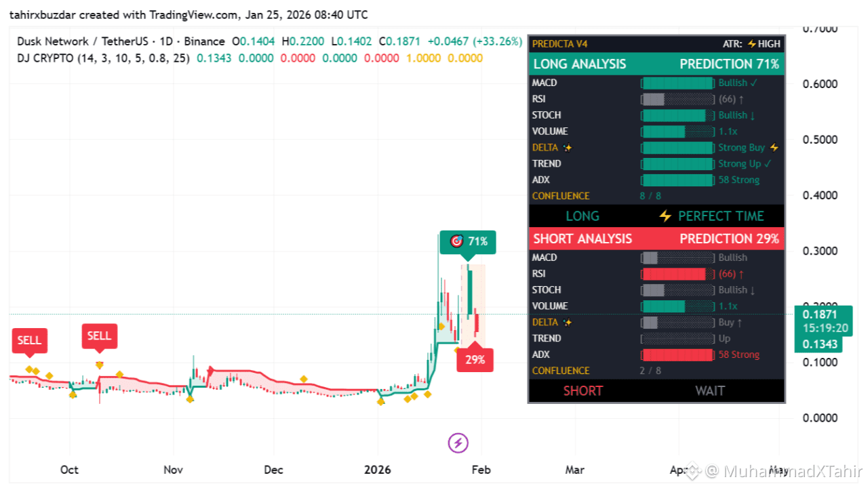Click the 'Buy ↑' DELTA value in Short Analysis
The image size is (868, 488).
(730, 322)
